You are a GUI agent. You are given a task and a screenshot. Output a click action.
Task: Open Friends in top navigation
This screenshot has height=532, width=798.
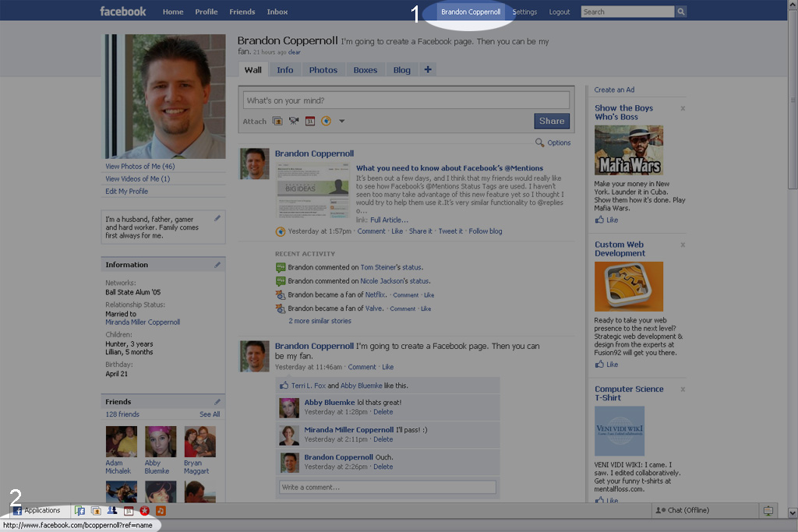coord(242,12)
